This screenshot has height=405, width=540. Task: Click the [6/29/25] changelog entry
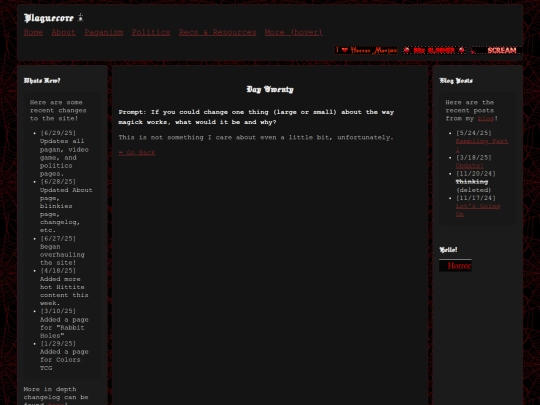point(64,153)
